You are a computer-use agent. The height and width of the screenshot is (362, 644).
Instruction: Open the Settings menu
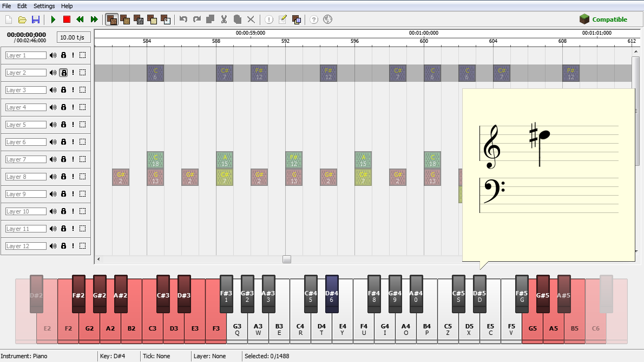click(44, 6)
